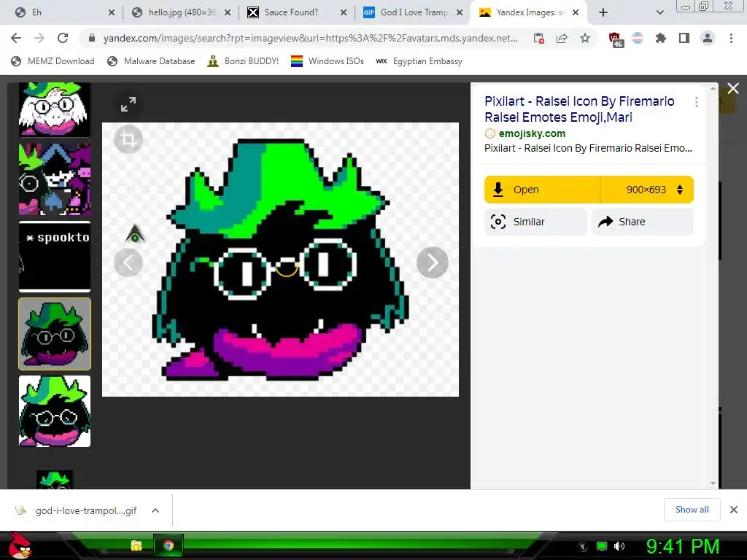Screen dimensions: 747x560
Task: Select the white-faced Ralsei thumbnail
Action: [x=54, y=109]
